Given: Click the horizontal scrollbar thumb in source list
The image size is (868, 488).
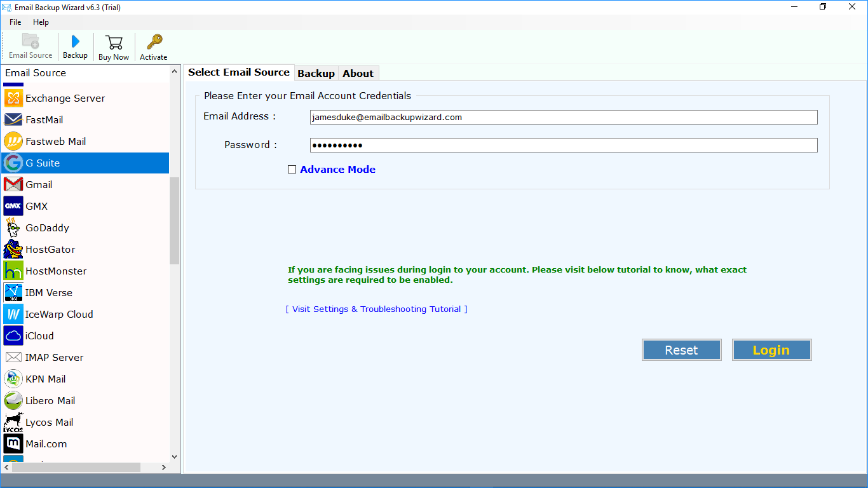Looking at the screenshot, I should [x=76, y=467].
